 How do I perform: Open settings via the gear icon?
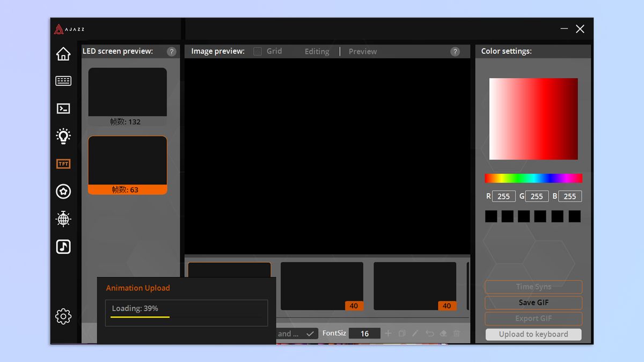63,316
